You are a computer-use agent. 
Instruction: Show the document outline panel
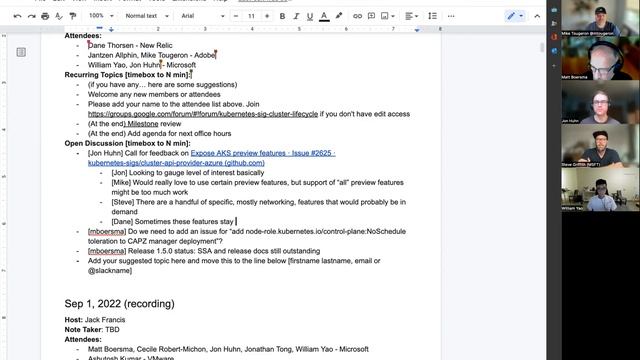pos(21,52)
